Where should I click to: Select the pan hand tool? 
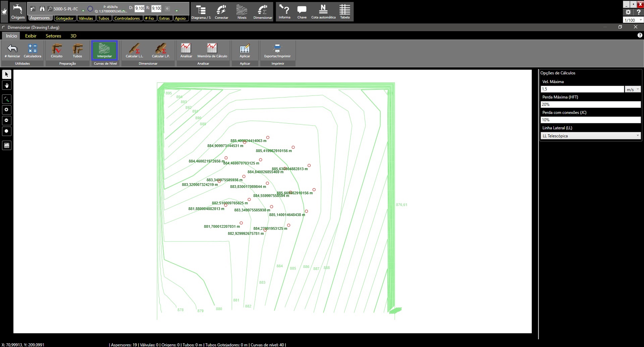click(7, 85)
